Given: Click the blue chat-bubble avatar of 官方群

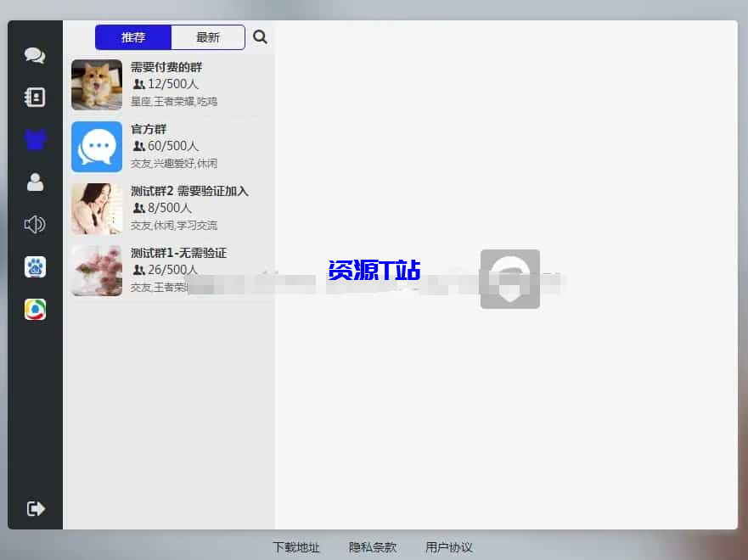Looking at the screenshot, I should (x=96, y=147).
